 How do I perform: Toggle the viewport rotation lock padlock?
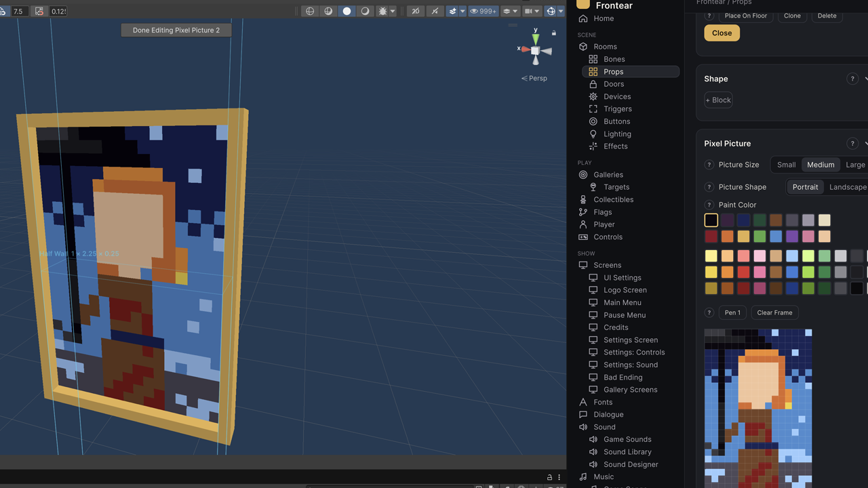[554, 33]
